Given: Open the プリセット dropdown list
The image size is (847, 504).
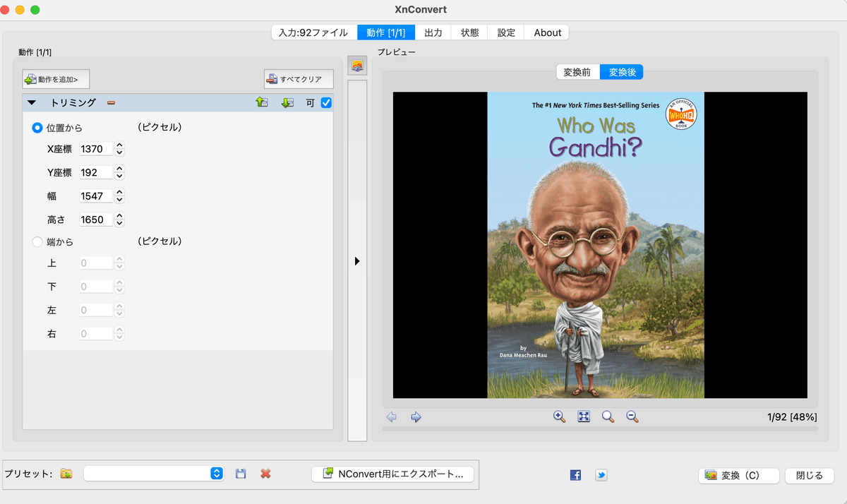Looking at the screenshot, I should point(154,474).
